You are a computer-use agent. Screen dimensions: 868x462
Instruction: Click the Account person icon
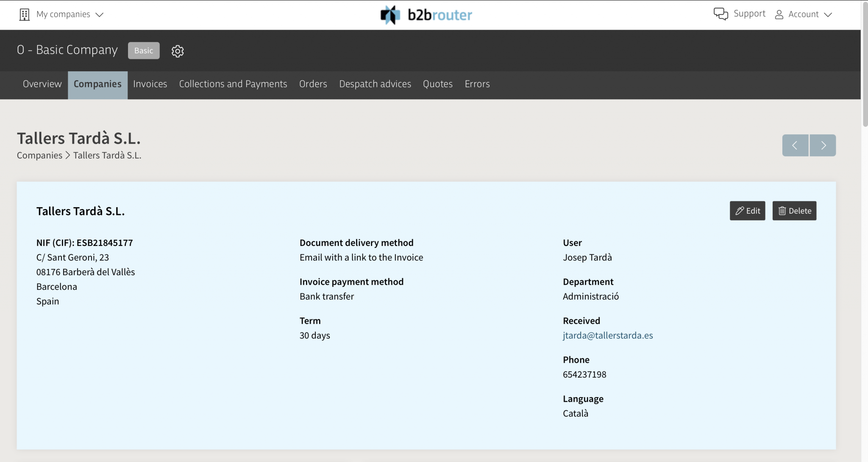(779, 15)
